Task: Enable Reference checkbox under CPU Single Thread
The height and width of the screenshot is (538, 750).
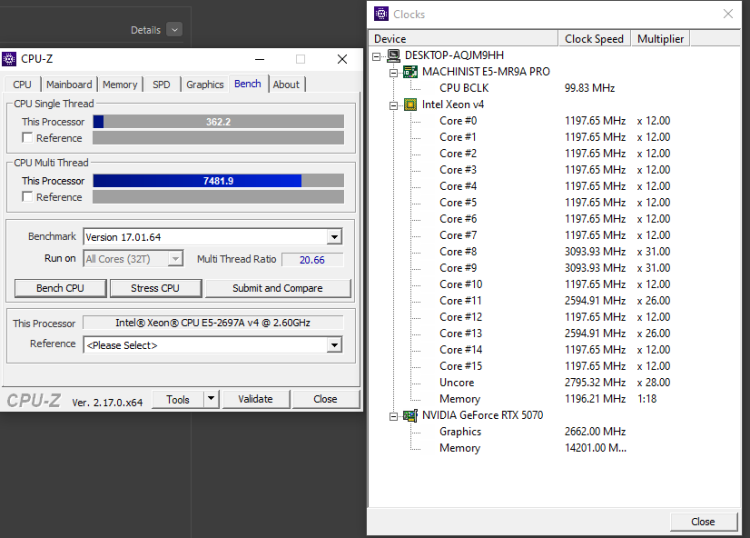Action: (27, 138)
